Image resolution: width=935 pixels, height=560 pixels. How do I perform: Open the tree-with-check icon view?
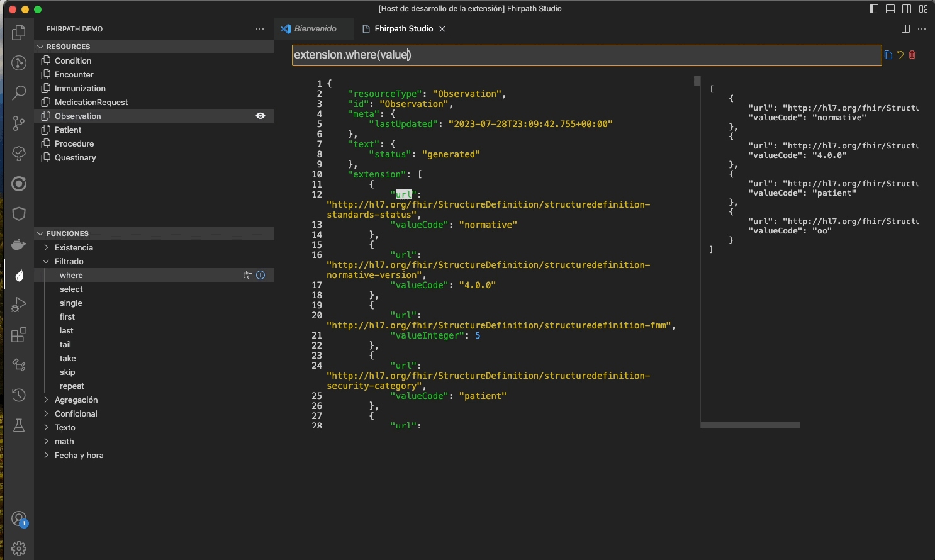tap(19, 153)
